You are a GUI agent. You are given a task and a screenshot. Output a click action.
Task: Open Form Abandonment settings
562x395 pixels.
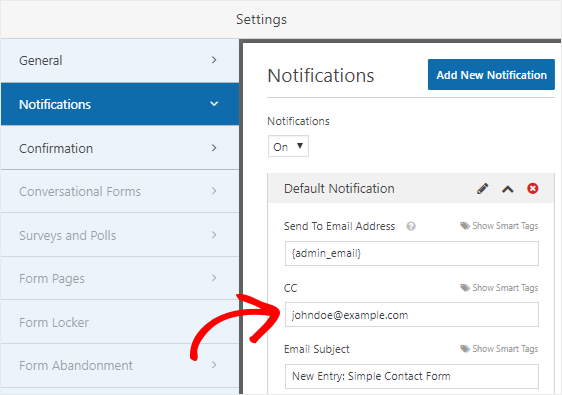tap(120, 365)
